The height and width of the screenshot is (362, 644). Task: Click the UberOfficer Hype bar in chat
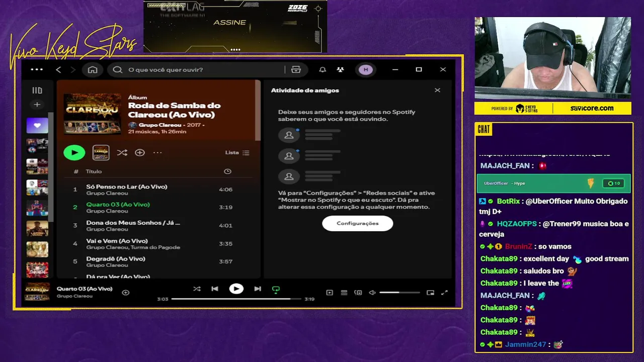pos(553,184)
